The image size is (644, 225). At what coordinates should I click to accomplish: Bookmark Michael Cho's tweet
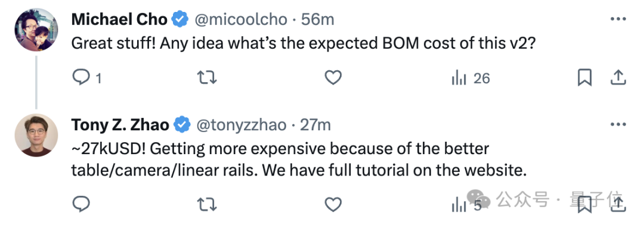point(584,78)
